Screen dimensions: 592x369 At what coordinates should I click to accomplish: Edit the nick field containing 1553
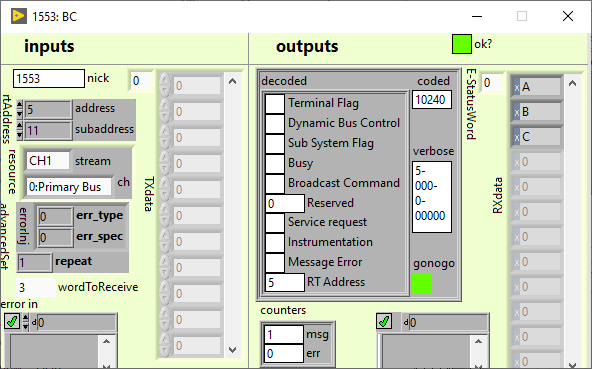pos(49,79)
